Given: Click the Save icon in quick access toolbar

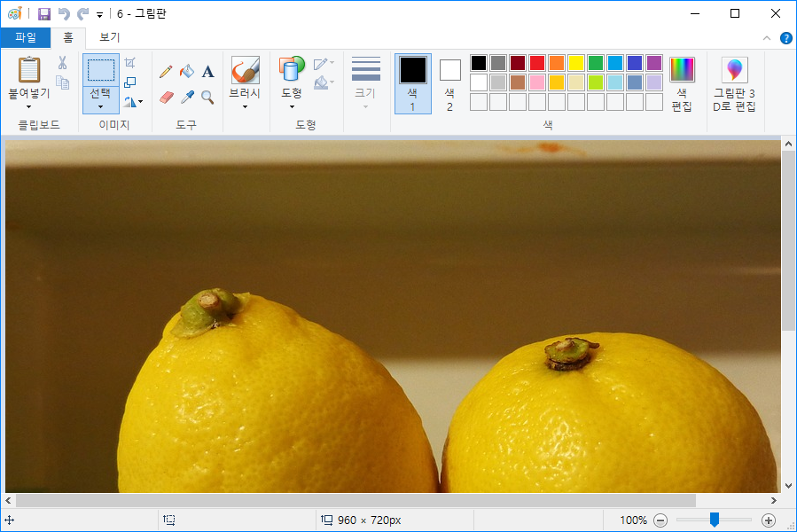Looking at the screenshot, I should (44, 13).
